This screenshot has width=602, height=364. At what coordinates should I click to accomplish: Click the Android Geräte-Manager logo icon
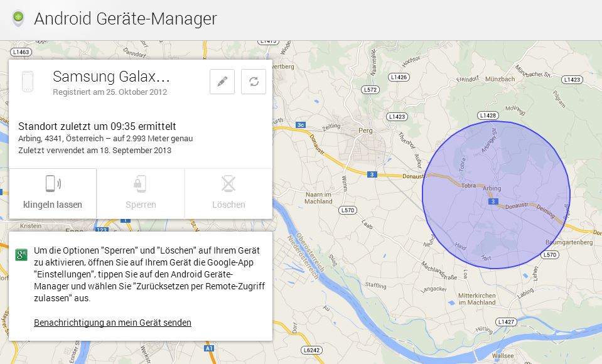tap(18, 18)
